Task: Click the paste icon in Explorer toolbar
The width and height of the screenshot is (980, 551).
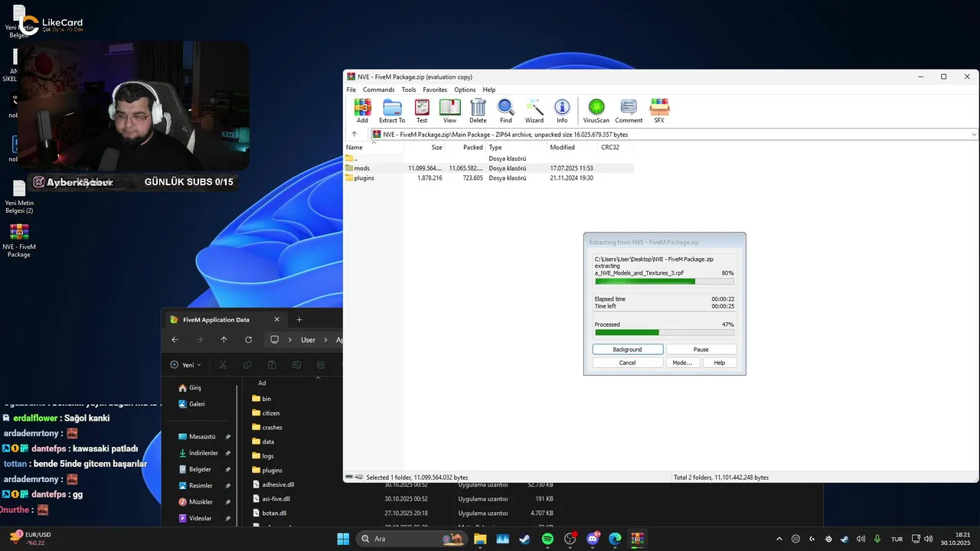Action: [272, 365]
